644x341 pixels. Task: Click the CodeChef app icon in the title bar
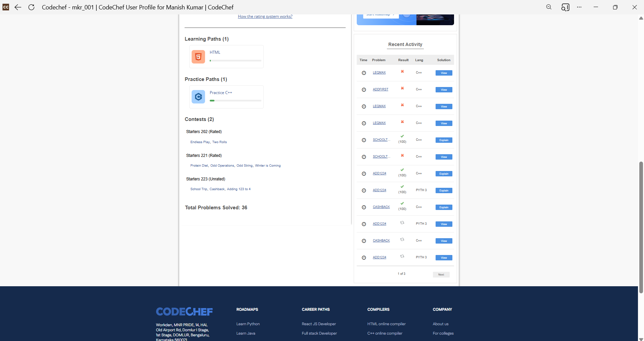[x=6, y=7]
